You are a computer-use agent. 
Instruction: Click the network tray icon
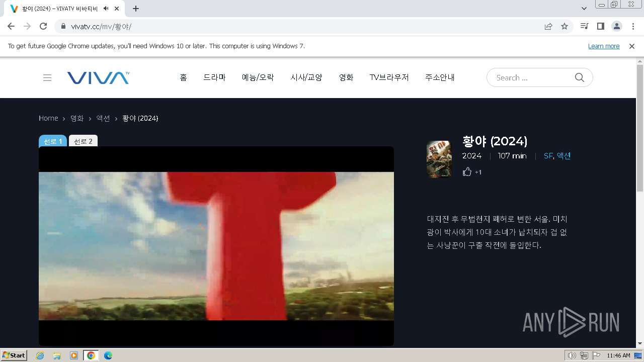(584, 355)
